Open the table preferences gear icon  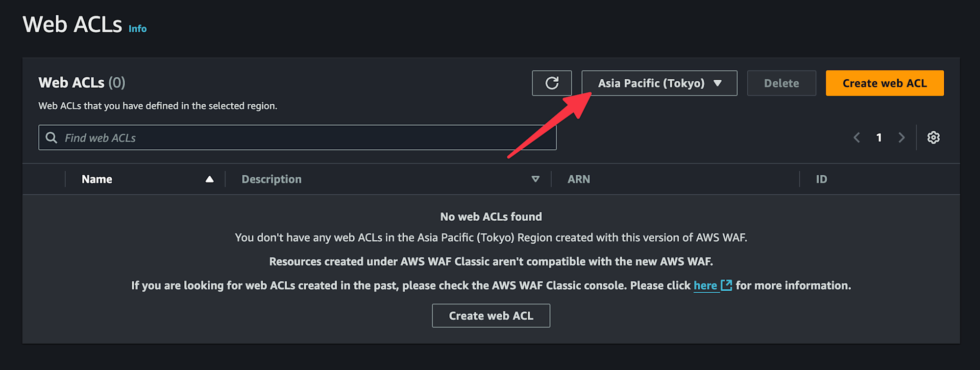(933, 138)
